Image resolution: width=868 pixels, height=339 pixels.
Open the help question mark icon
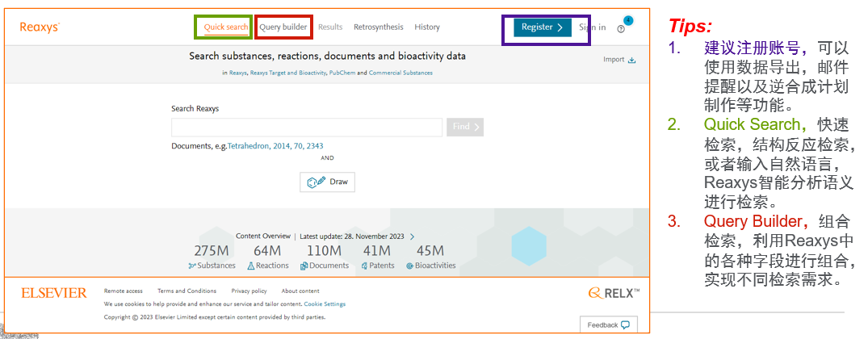[x=621, y=29]
